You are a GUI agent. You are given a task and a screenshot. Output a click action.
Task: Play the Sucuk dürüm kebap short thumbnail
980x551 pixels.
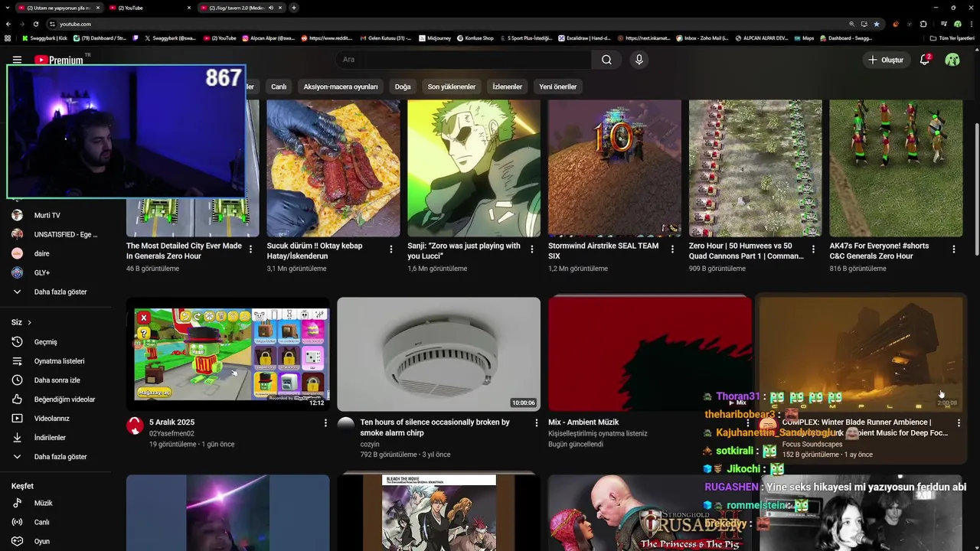click(333, 168)
